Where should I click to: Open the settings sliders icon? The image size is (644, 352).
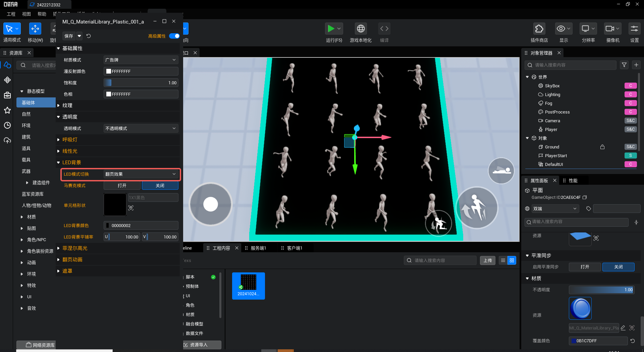point(634,29)
